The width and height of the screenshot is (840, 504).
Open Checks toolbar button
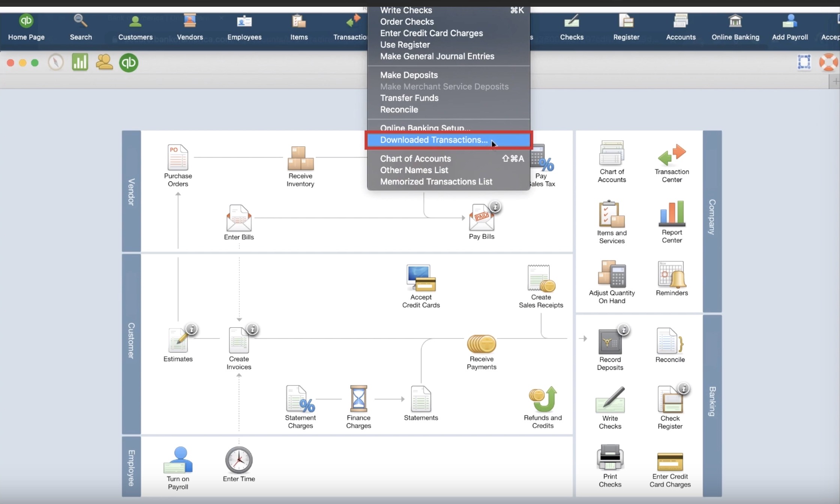point(571,27)
